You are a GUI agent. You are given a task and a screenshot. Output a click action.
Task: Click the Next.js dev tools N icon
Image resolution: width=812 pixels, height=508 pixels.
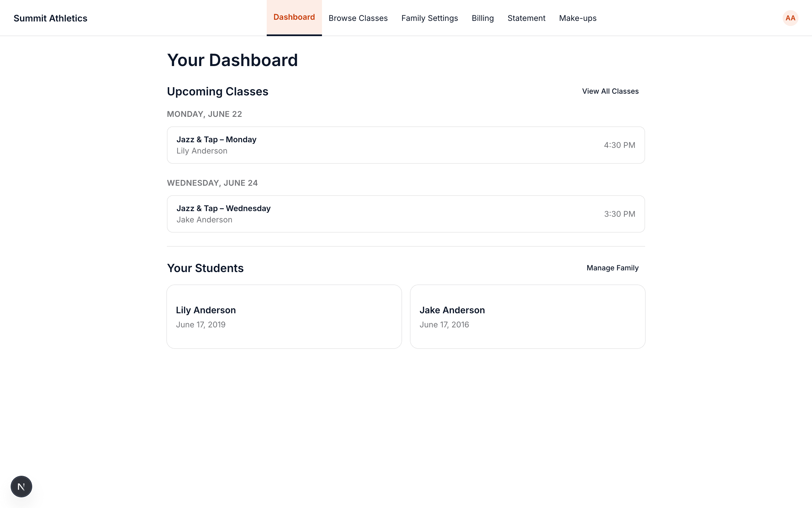(21, 486)
